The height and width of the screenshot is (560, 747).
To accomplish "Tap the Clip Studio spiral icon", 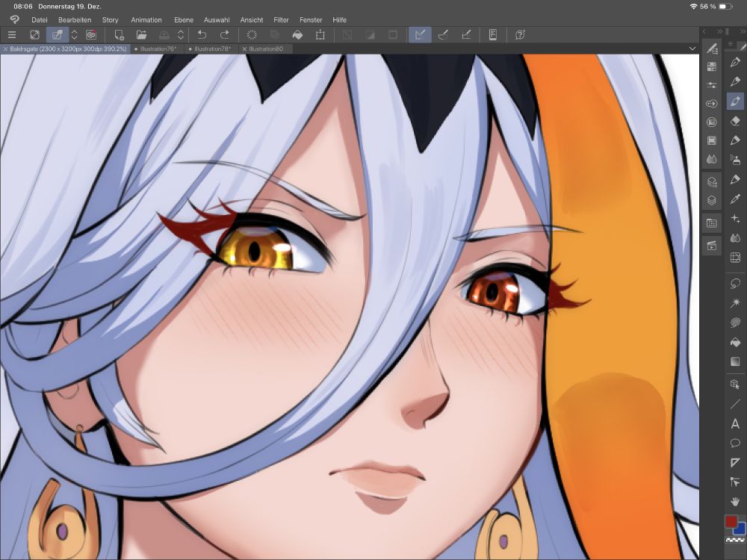I will point(91,35).
